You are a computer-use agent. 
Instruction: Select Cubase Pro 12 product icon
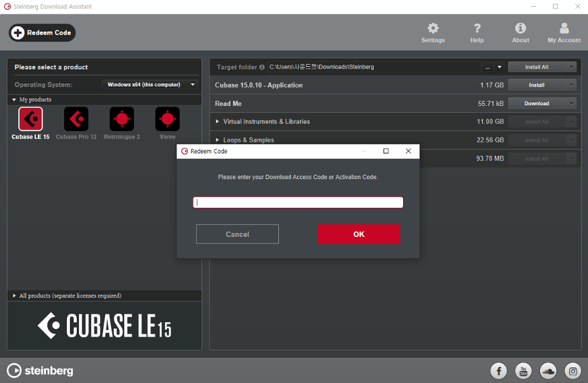[x=76, y=120]
